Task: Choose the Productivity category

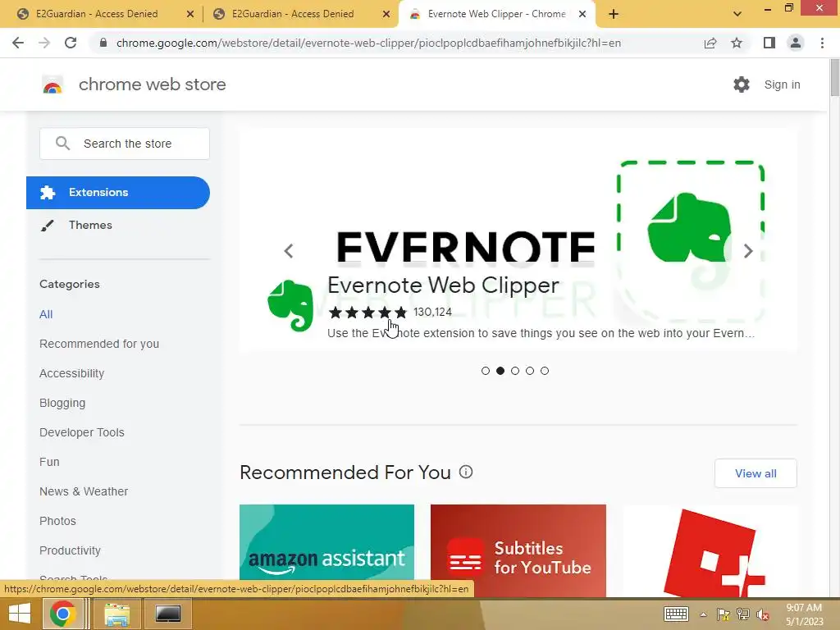Action: (70, 550)
